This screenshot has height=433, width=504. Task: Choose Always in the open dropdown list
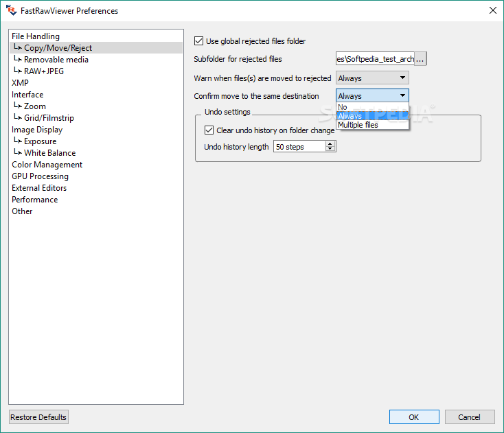372,116
